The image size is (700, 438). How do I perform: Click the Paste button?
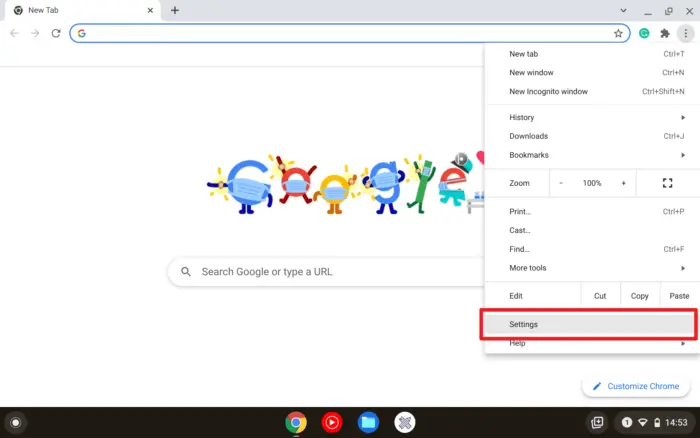click(679, 296)
